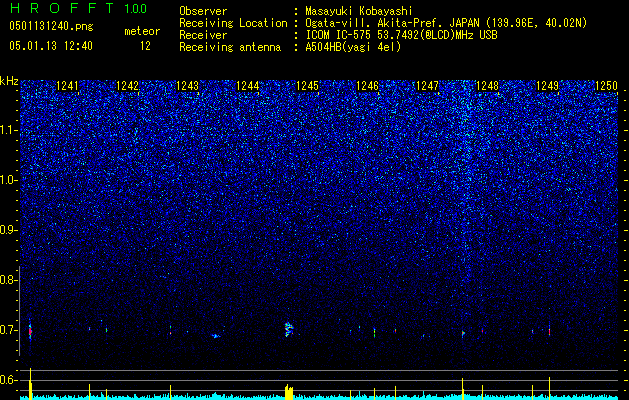Click the date stamp 05.01.13 12:40

[x=51, y=46]
